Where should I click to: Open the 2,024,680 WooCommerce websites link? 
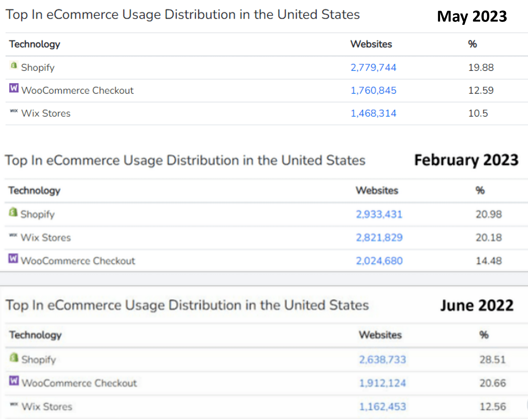tap(379, 261)
